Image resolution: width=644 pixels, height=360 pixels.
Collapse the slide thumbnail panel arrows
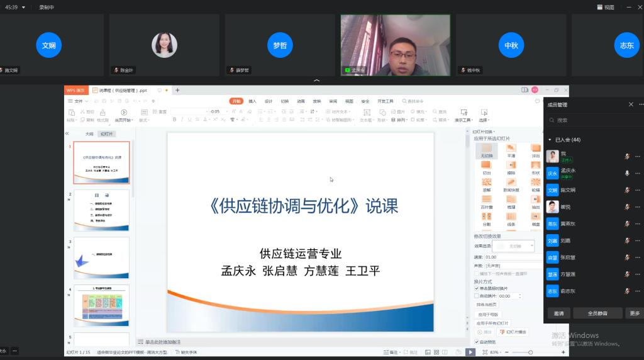point(67,133)
